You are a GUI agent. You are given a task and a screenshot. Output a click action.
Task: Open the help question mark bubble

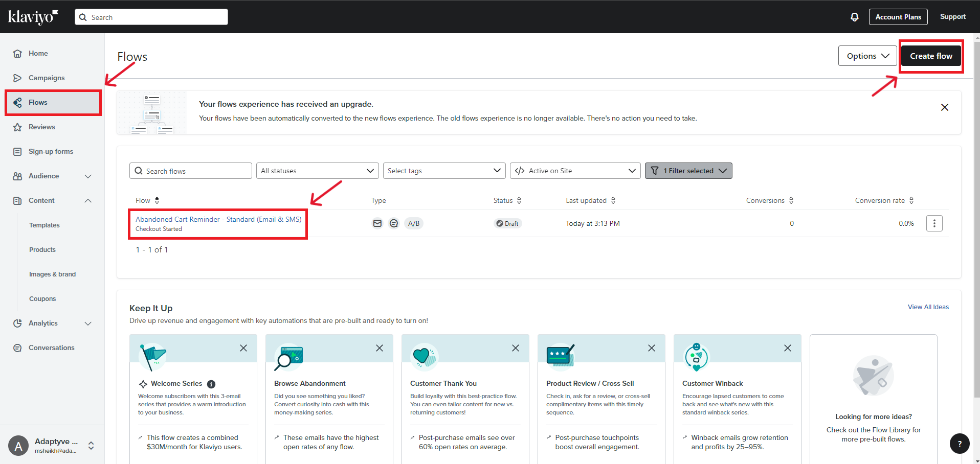click(959, 444)
